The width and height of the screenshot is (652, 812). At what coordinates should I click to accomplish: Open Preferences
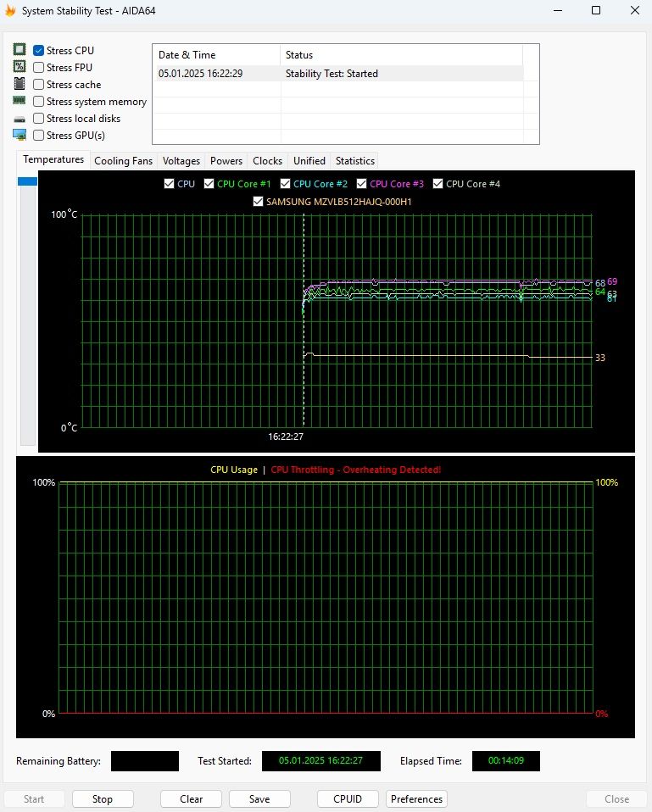(416, 799)
